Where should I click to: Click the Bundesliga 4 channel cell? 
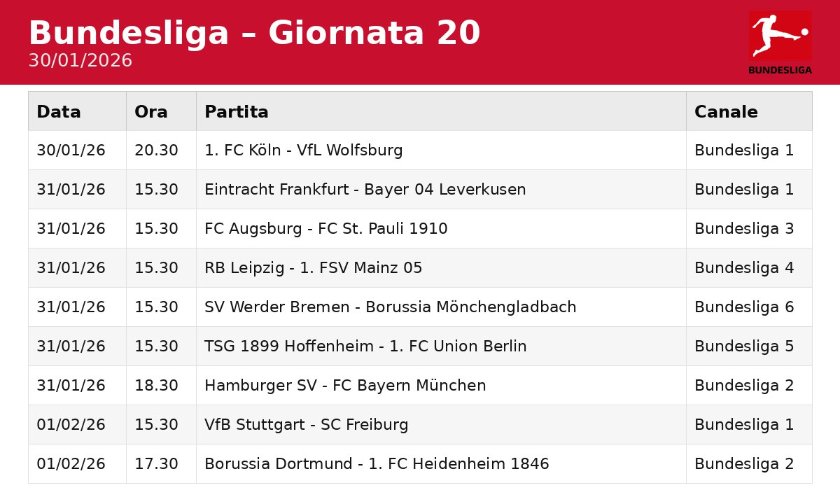pos(749,268)
